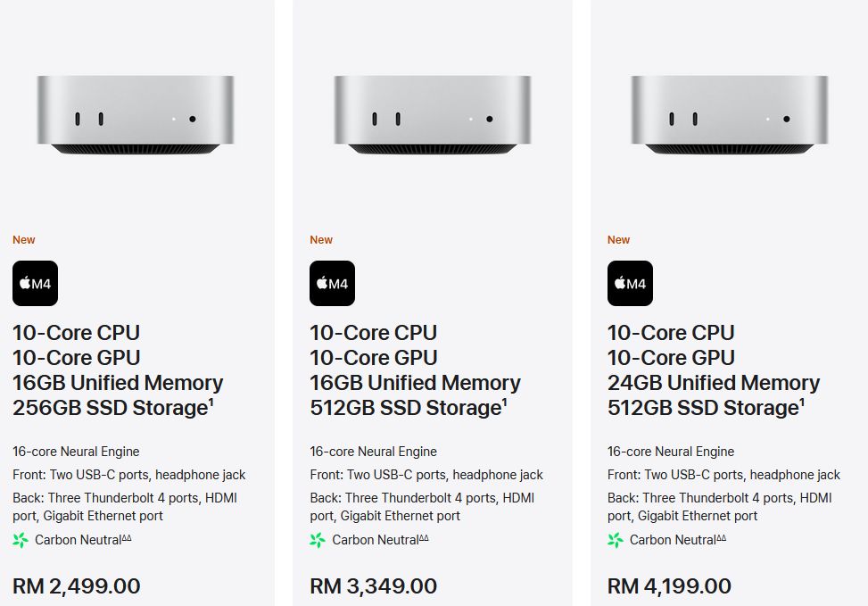Image resolution: width=868 pixels, height=606 pixels.
Task: Click the RM 3,349.00 price
Action: pos(374,586)
